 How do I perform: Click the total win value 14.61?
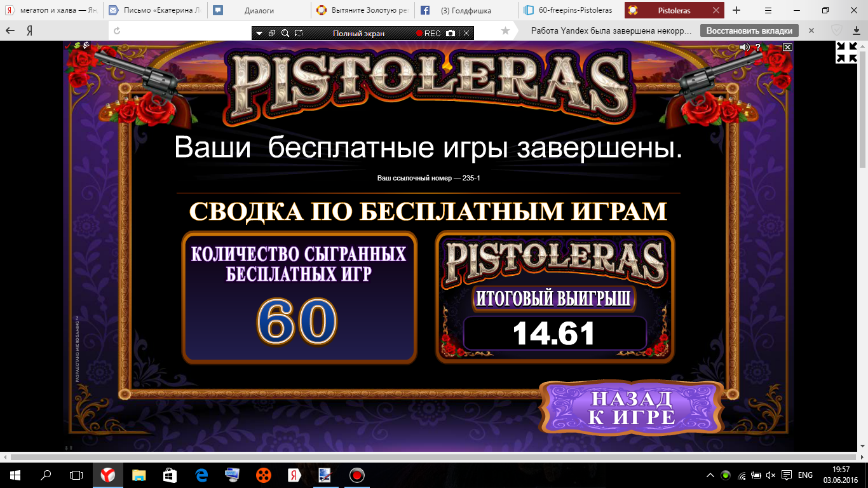click(x=554, y=334)
